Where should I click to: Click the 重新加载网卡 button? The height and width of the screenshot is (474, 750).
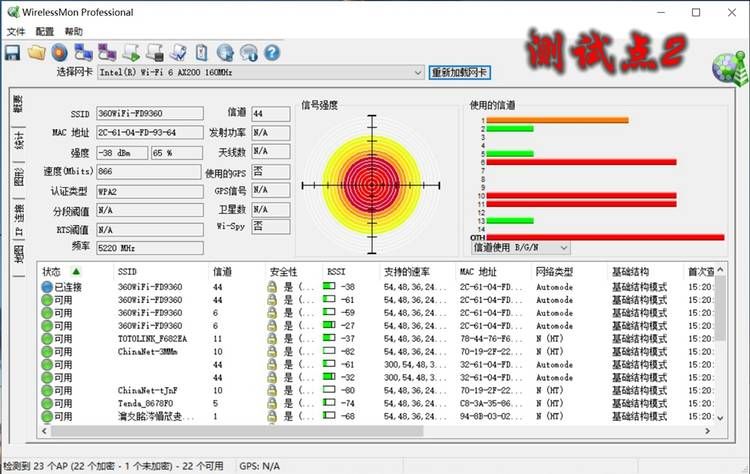coord(459,72)
